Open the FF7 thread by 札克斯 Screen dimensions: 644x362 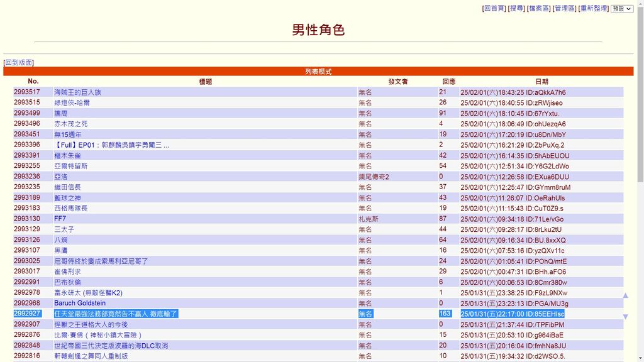pyautogui.click(x=60, y=219)
